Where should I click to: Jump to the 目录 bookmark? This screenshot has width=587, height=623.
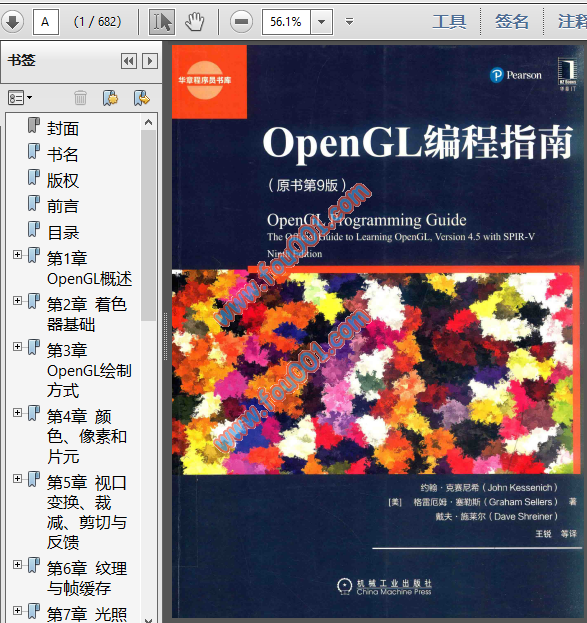coord(63,232)
